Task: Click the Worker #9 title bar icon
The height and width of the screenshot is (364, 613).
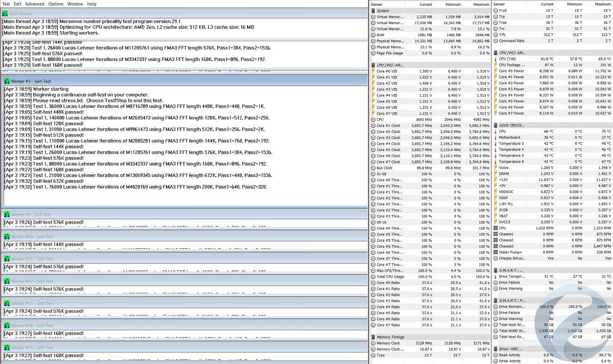Action: point(7,215)
